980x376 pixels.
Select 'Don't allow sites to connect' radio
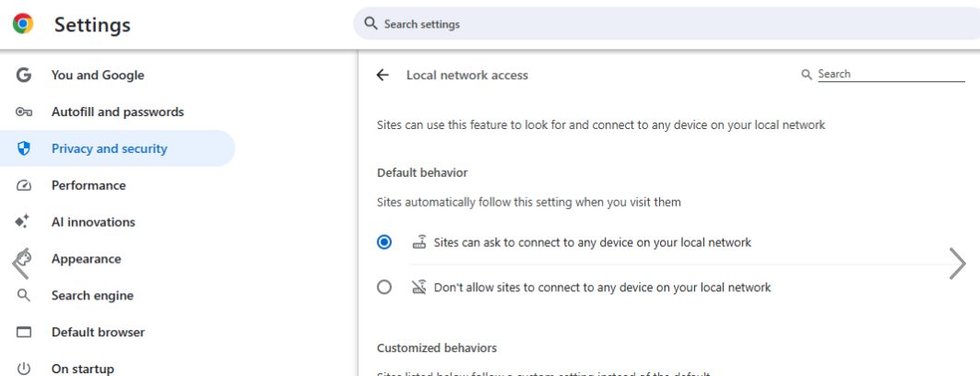tap(384, 288)
